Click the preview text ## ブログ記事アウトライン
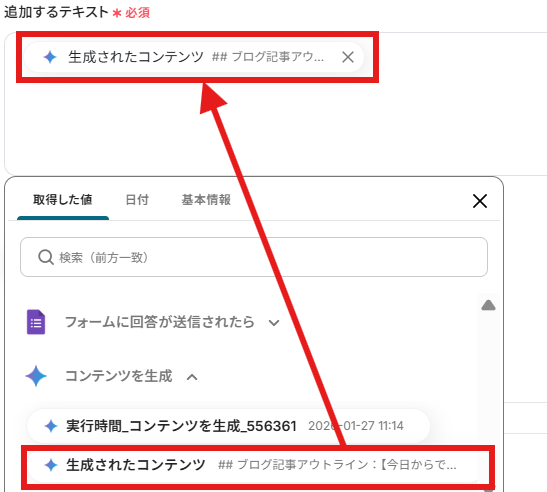547x492 pixels. pos(337,465)
